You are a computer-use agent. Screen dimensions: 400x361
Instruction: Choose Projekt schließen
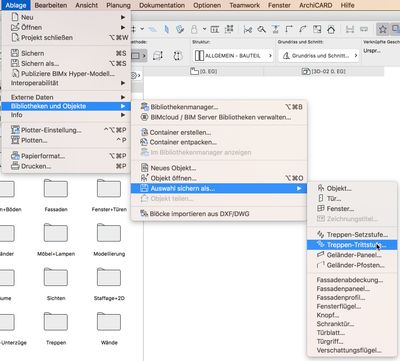pos(66,38)
